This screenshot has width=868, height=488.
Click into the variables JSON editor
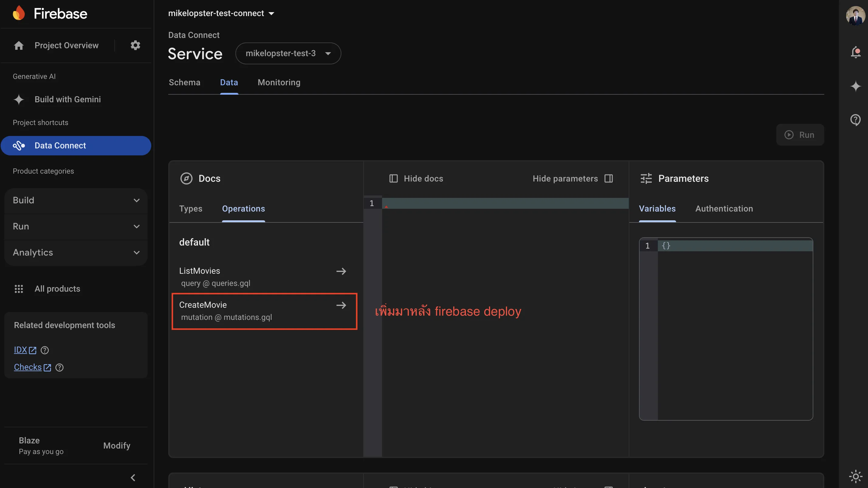click(735, 329)
